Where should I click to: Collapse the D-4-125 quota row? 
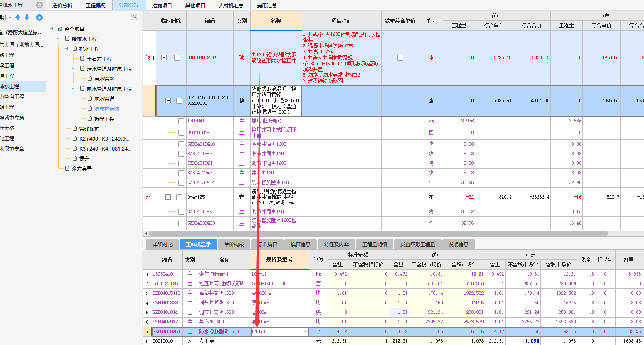(x=168, y=197)
